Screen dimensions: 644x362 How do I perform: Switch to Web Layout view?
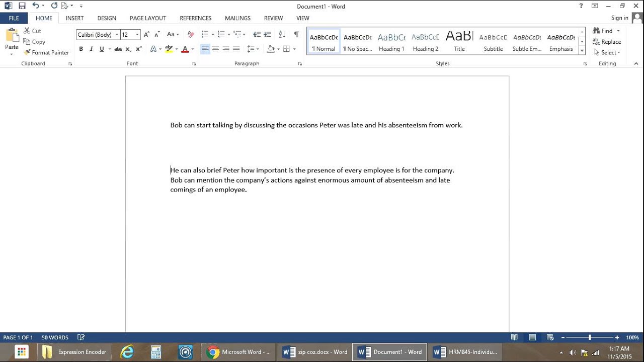point(550,337)
